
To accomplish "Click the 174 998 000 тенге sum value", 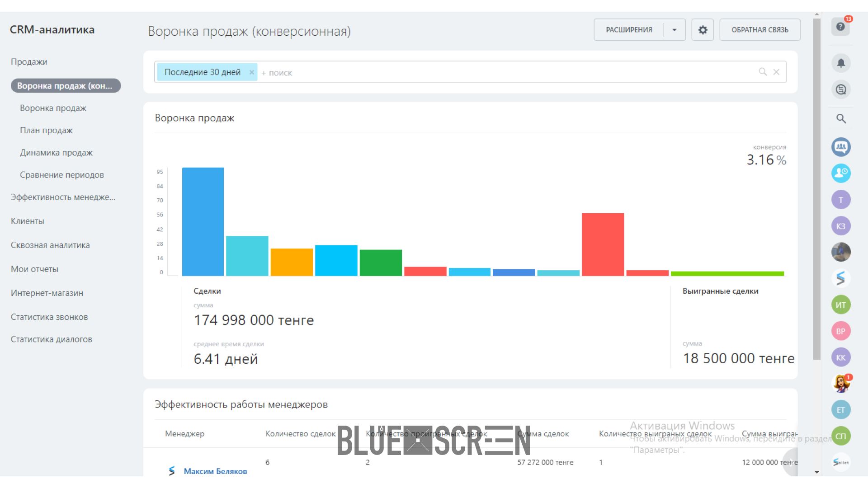I will 254,320.
